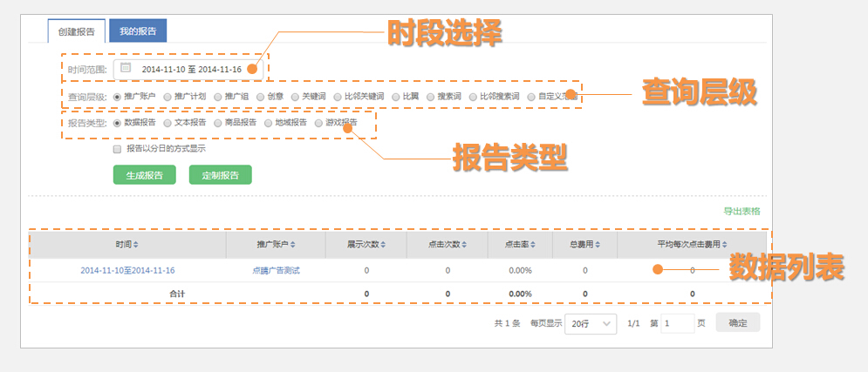Choose 文本报告 report type radio

(x=167, y=123)
